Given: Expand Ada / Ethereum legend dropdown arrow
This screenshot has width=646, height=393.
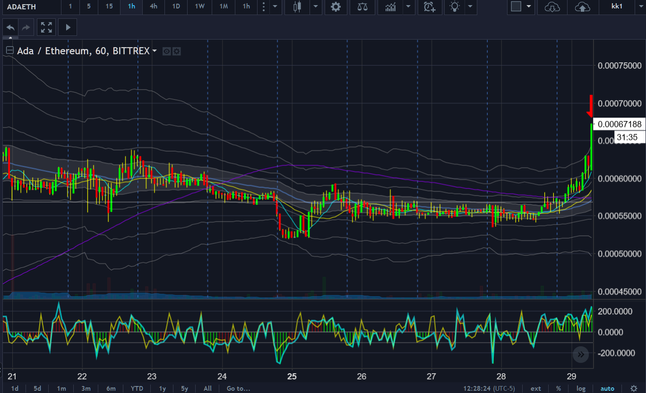Looking at the screenshot, I should [x=154, y=51].
